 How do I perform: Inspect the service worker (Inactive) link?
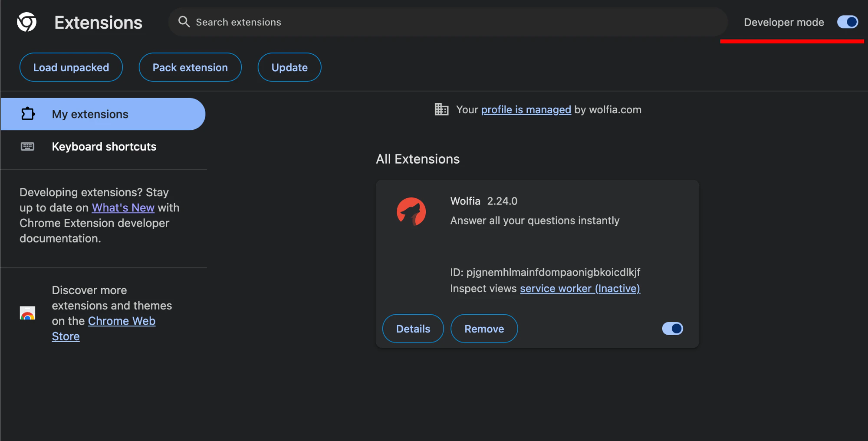click(x=580, y=289)
